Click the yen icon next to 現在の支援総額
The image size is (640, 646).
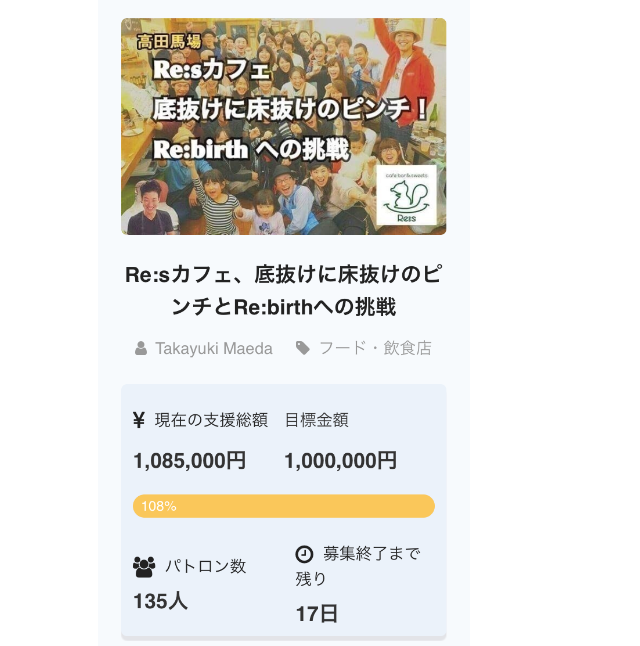[139, 420]
